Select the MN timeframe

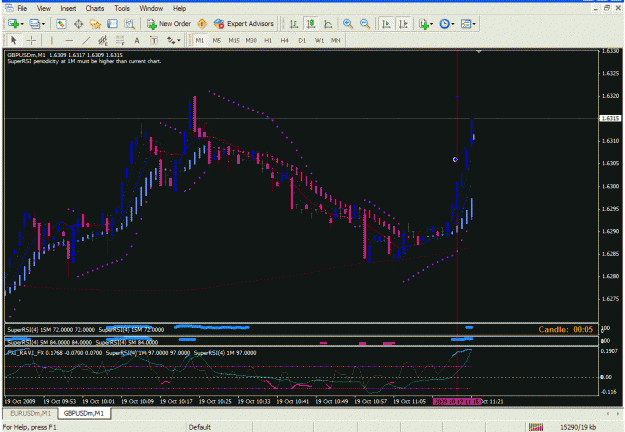(336, 40)
